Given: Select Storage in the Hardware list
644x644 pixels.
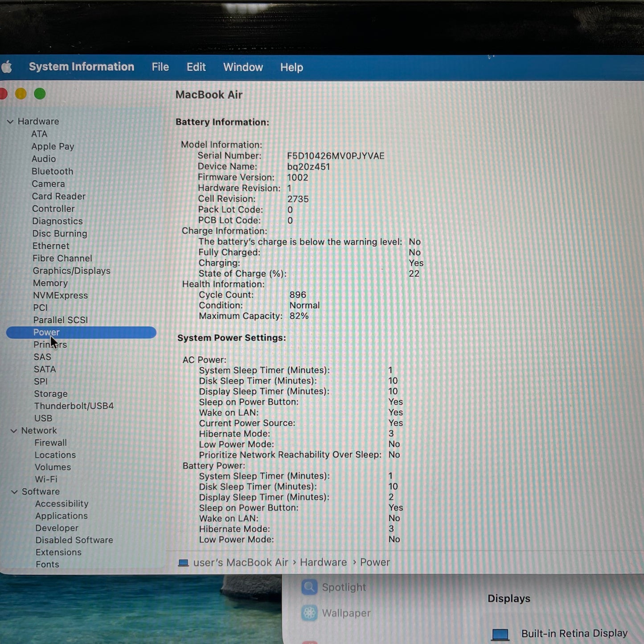Looking at the screenshot, I should tap(51, 394).
